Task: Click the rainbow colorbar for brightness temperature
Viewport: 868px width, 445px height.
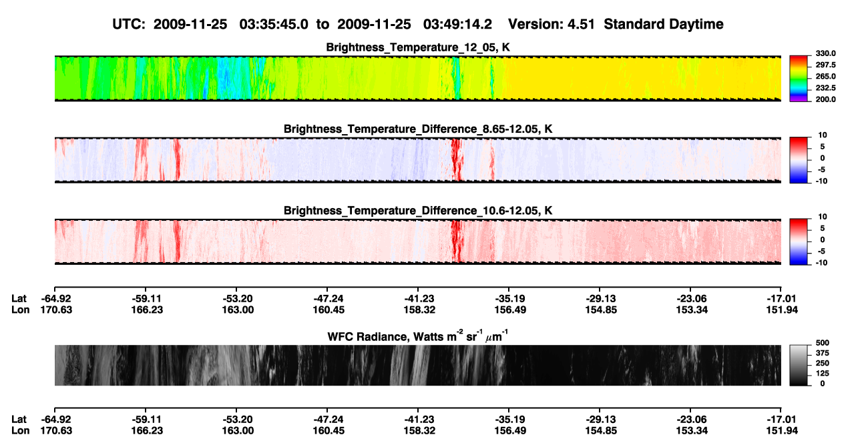Action: (799, 79)
